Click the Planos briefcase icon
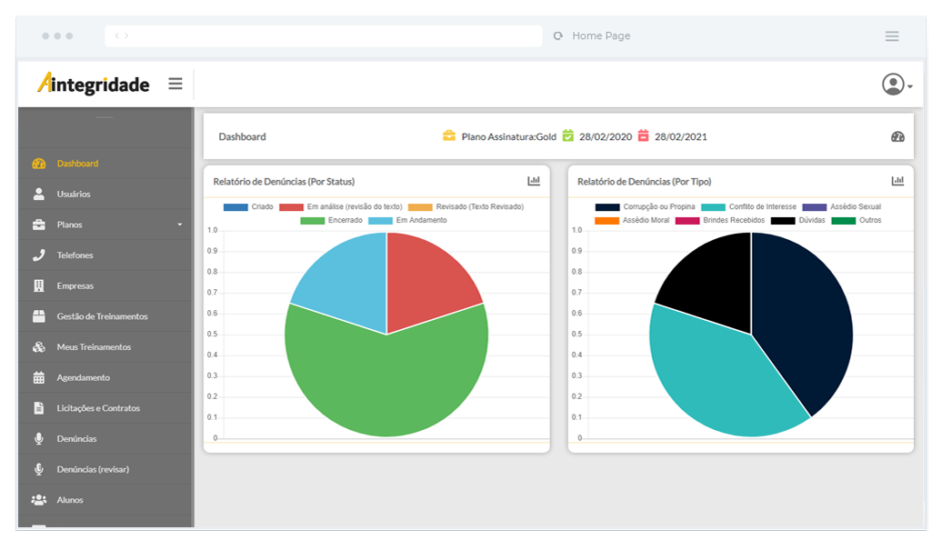 [x=39, y=225]
